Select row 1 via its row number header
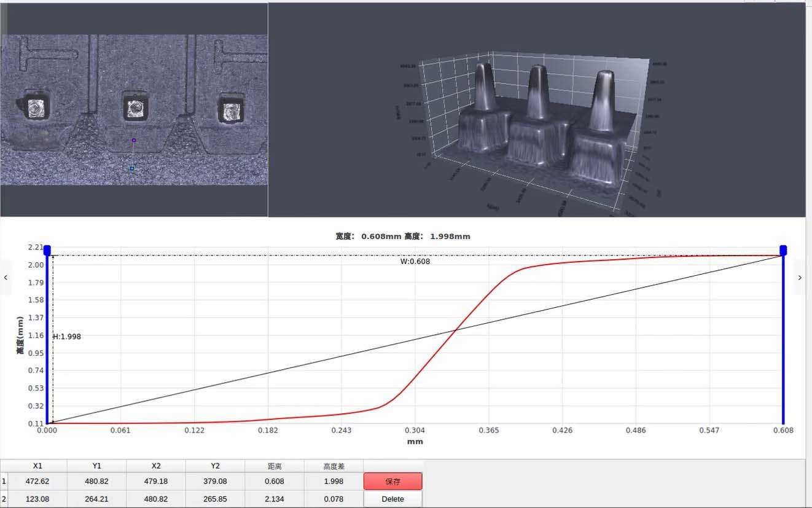812x508 pixels. (x=4, y=482)
